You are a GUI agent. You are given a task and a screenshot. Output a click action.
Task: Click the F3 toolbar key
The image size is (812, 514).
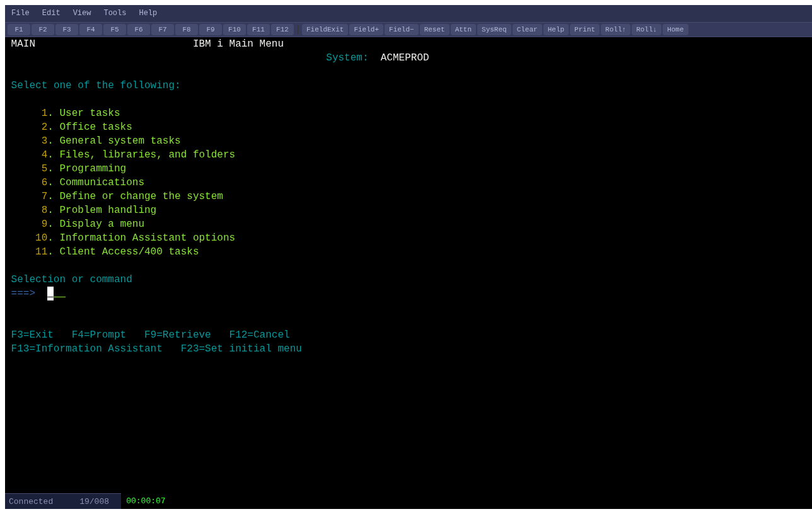click(67, 30)
